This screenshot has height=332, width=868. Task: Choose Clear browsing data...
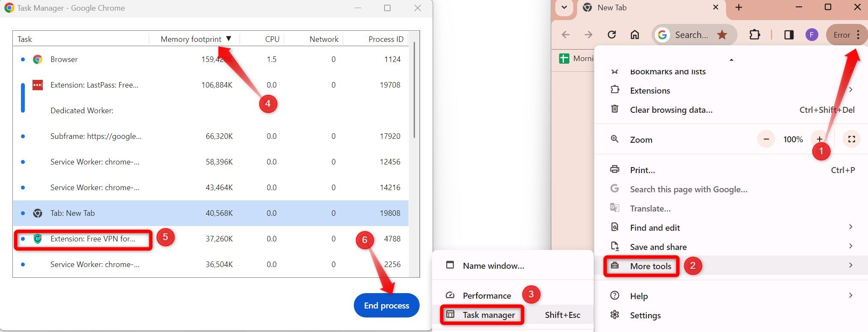(x=731, y=109)
